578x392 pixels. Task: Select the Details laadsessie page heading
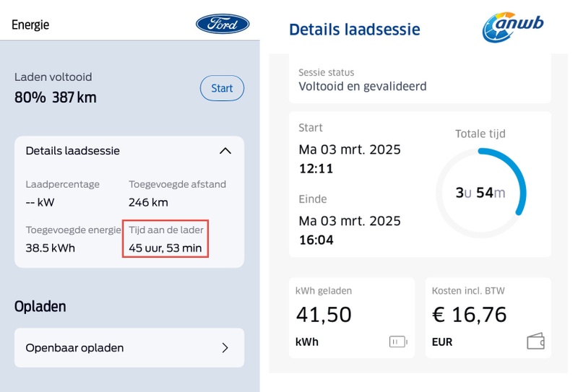[354, 30]
